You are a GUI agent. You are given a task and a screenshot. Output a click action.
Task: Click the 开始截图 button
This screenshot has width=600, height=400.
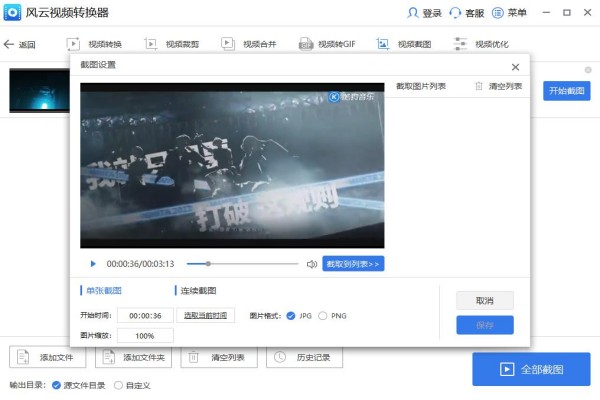[x=567, y=91]
